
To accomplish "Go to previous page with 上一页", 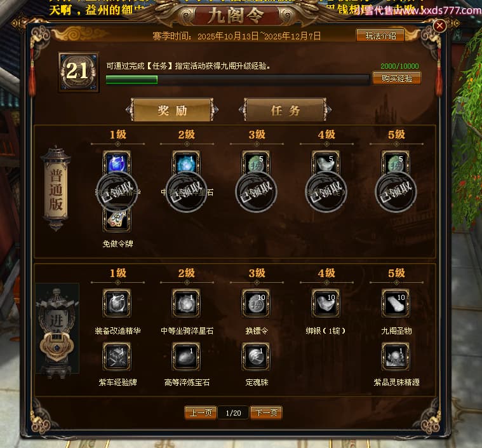I will click(201, 412).
